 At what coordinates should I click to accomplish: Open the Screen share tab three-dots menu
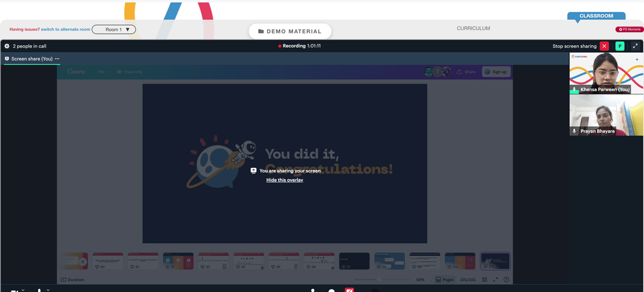coord(57,59)
